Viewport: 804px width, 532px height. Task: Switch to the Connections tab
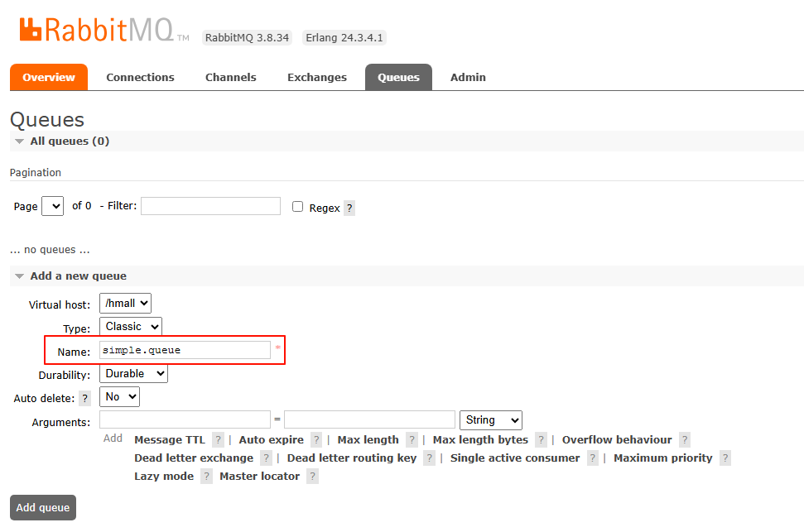tap(140, 77)
